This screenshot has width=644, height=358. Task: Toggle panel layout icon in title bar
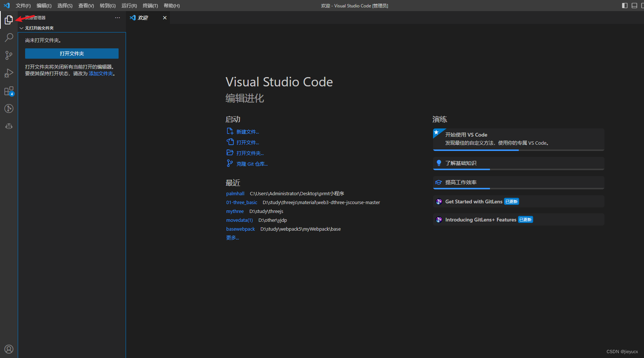tap(634, 6)
